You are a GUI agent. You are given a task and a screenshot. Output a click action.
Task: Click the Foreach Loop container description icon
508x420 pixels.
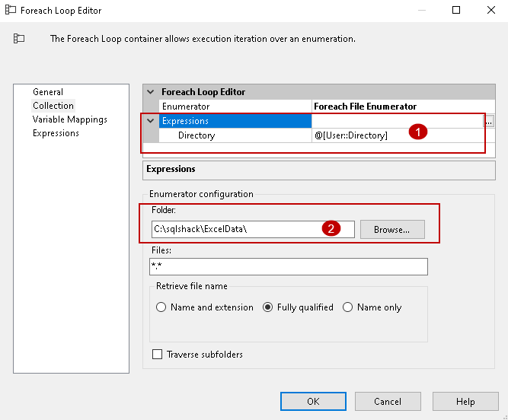click(20, 38)
